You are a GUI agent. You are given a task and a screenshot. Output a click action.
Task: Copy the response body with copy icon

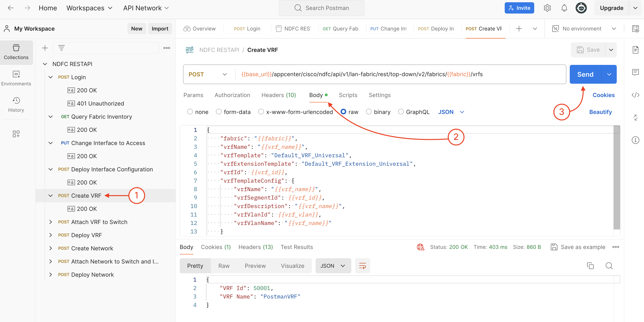590,266
